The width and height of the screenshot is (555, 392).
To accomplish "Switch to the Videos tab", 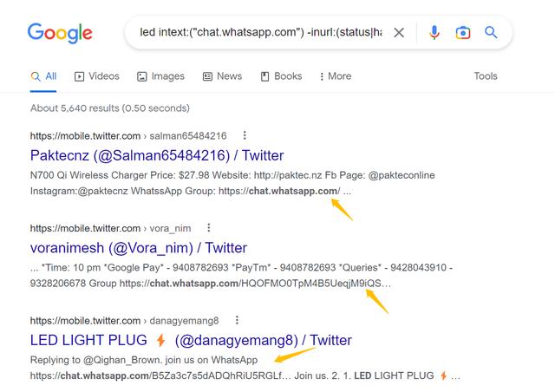I will 97,76.
